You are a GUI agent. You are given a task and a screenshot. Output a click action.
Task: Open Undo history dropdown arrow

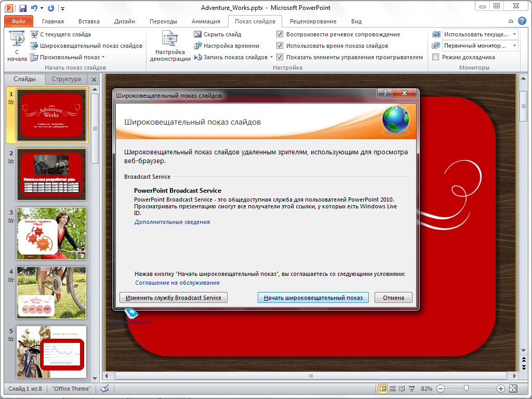(x=42, y=8)
